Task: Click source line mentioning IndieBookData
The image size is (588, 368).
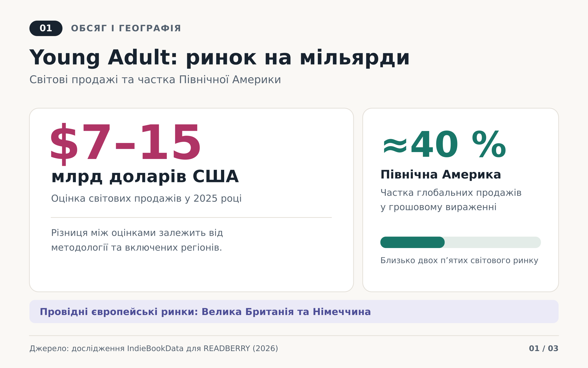Action: coord(154,349)
